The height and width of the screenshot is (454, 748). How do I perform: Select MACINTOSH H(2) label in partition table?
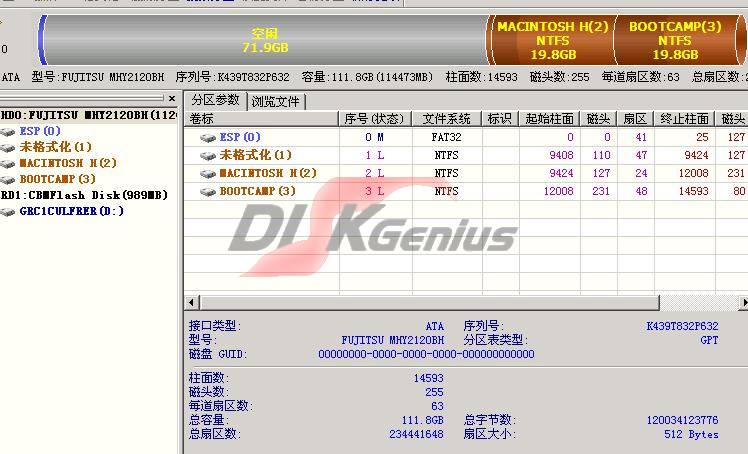pyautogui.click(x=268, y=173)
